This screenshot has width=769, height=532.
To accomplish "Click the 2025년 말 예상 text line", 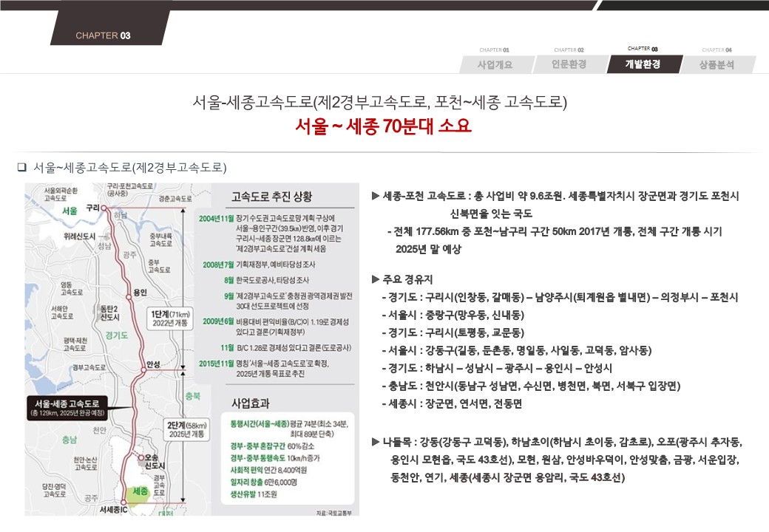I will (428, 249).
